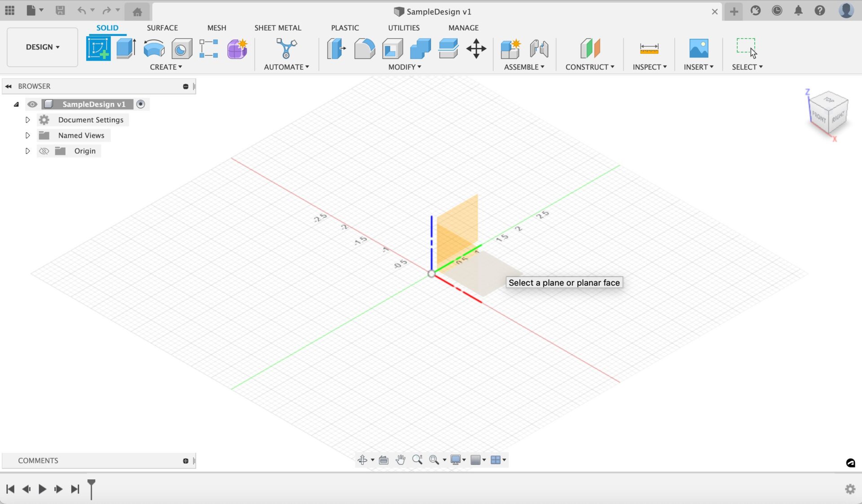
Task: Select the Press Pull modify tool
Action: [336, 48]
